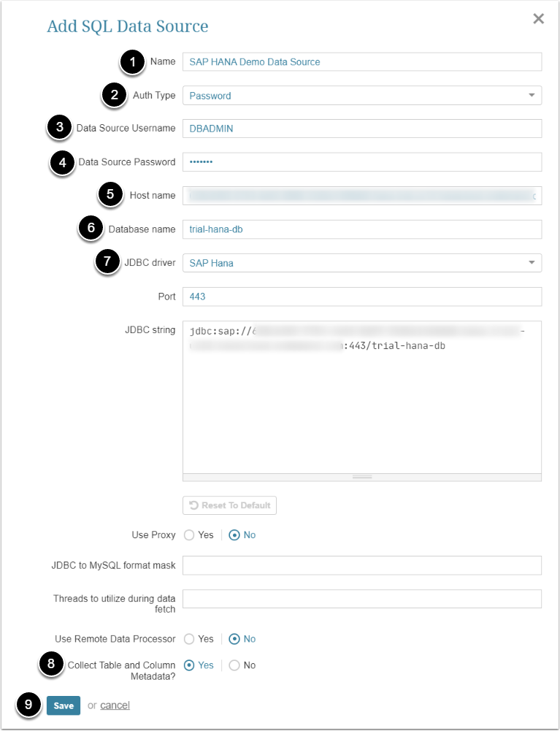This screenshot has height=731, width=560.
Task: Click the Data Source Password field
Action: pos(361,162)
